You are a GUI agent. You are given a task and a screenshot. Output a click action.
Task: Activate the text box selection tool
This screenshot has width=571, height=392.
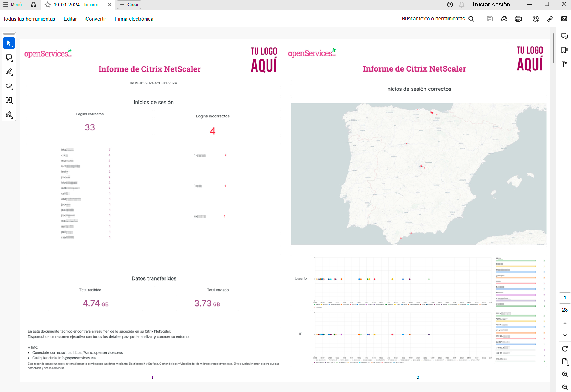9,100
